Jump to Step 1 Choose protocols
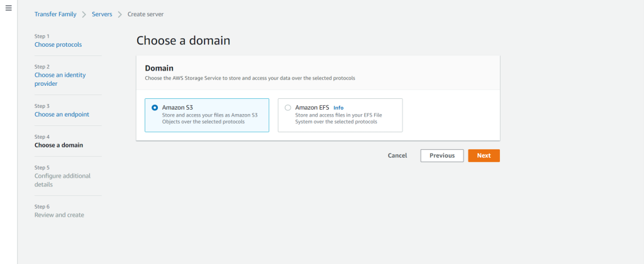 tap(58, 44)
